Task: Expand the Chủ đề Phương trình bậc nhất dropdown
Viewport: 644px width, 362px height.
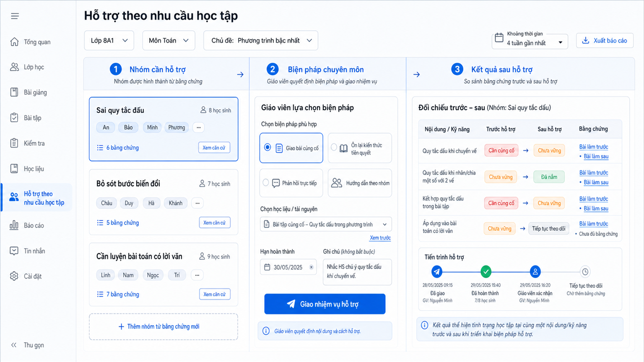Action: (x=261, y=40)
